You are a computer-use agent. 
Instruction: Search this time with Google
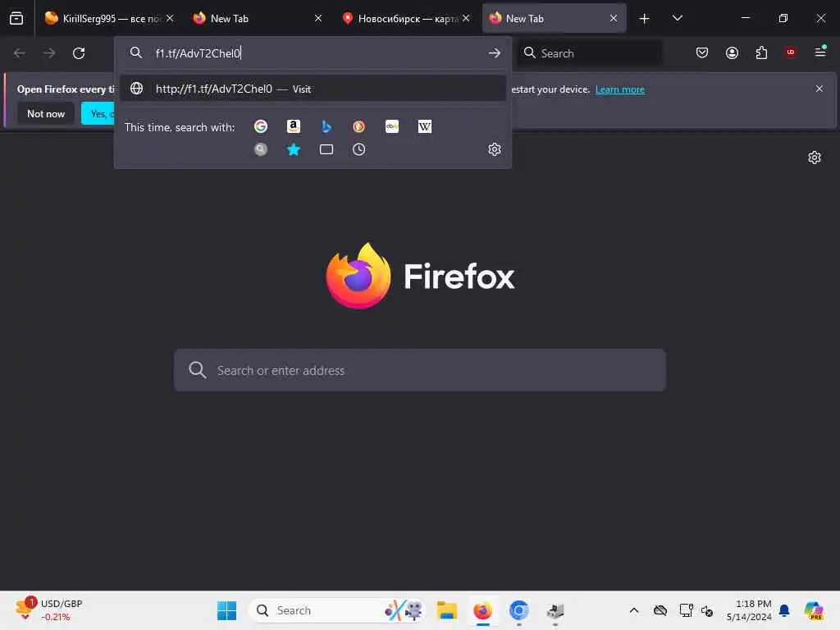pyautogui.click(x=261, y=126)
